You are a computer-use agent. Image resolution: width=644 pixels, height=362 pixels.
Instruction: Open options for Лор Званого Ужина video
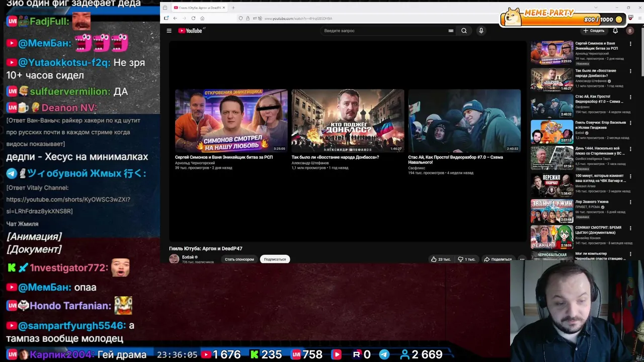click(x=630, y=202)
